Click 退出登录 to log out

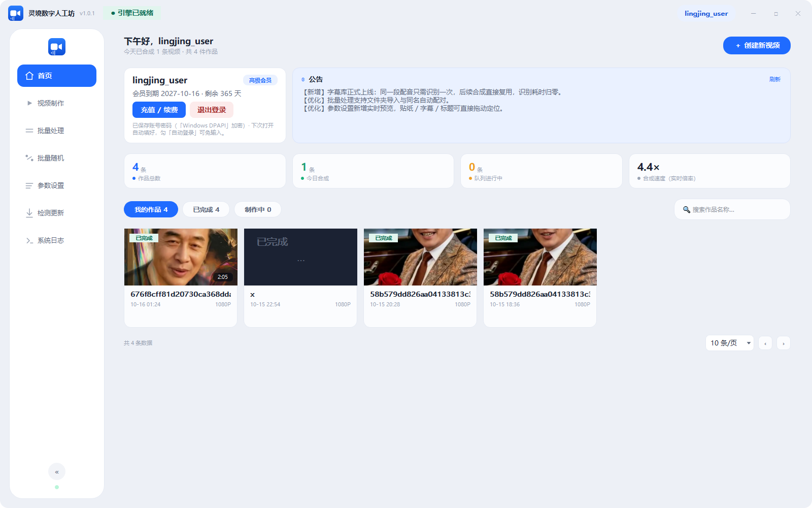point(212,110)
